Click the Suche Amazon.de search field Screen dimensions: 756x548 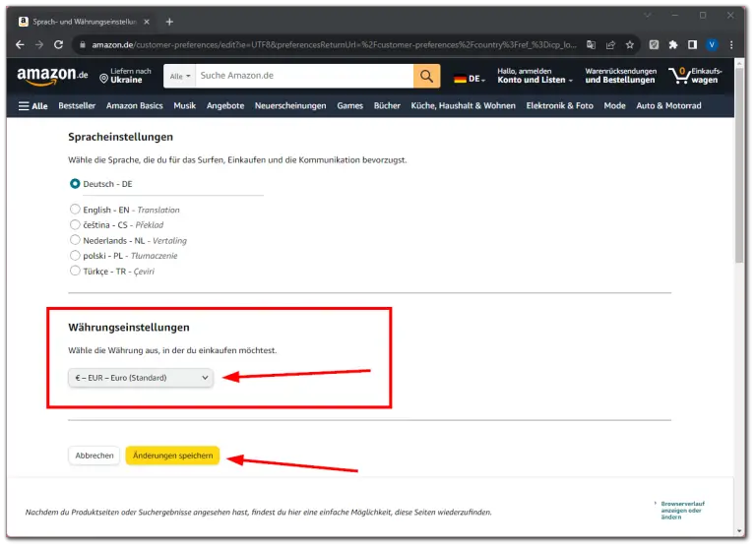[x=304, y=76]
